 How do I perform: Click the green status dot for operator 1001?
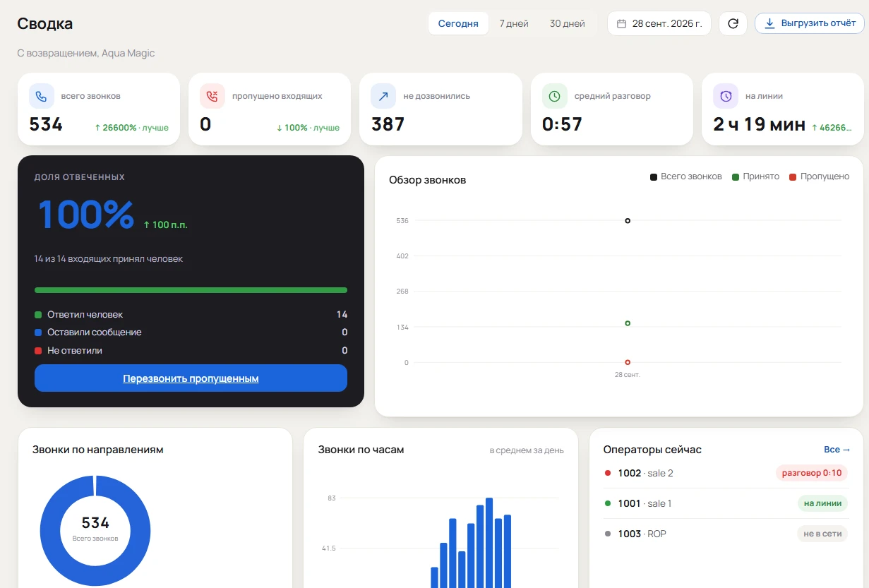click(x=608, y=503)
